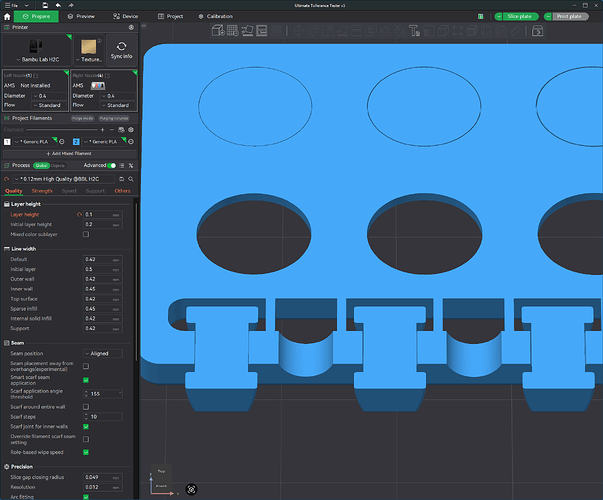Click the Add object cube icon
The height and width of the screenshot is (500, 603).
tap(218, 31)
